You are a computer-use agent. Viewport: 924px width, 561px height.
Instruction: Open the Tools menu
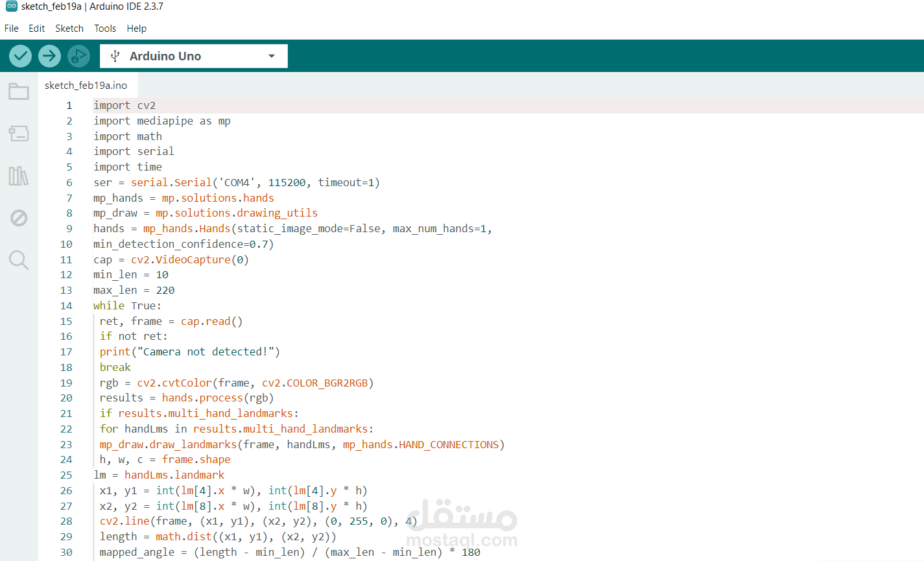pyautogui.click(x=105, y=29)
